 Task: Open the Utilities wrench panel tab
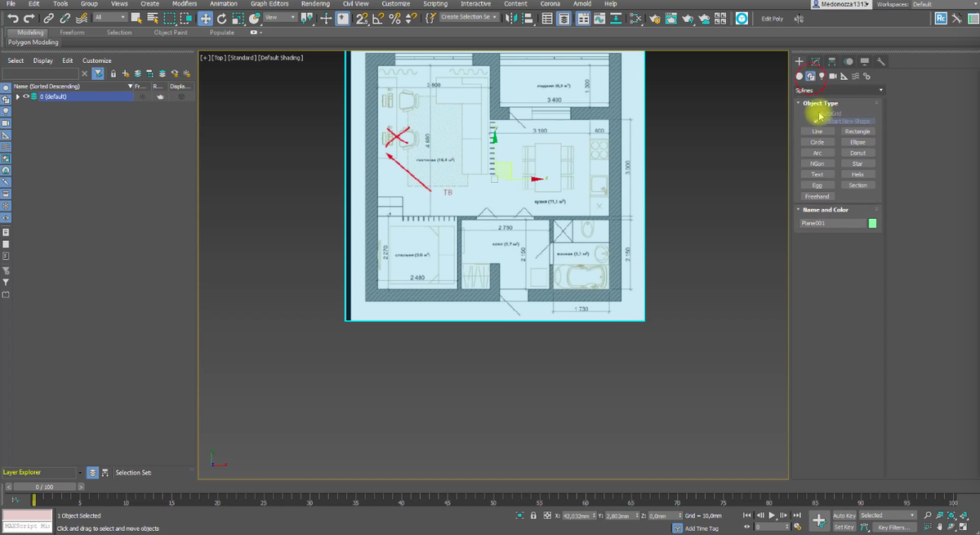coord(881,61)
